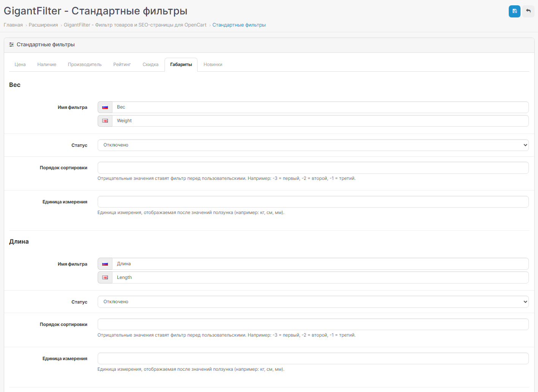Screen dimensions: 538x392
Task: Click unit hint text in Длина section
Action: [191, 369]
